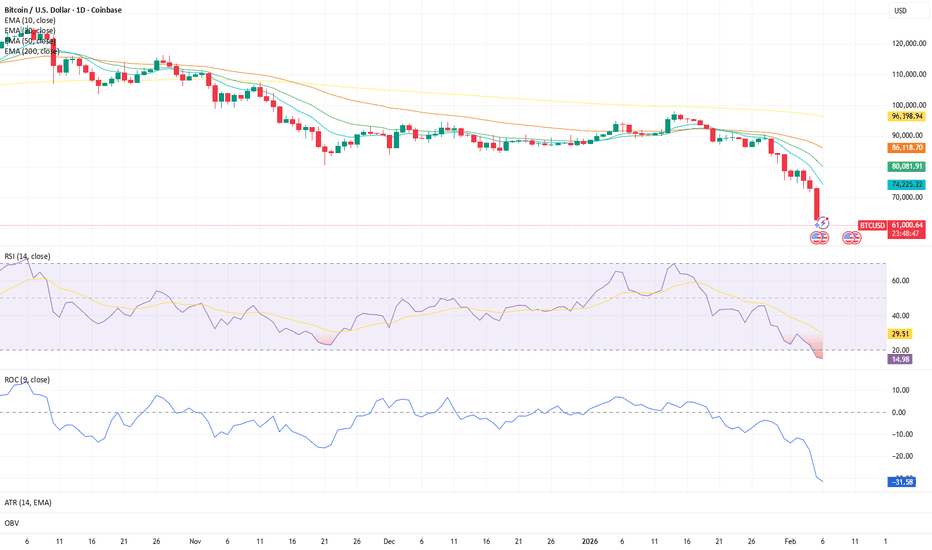The height and width of the screenshot is (550, 932).
Task: Click the Feb label on the time axis
Action: pyautogui.click(x=790, y=542)
